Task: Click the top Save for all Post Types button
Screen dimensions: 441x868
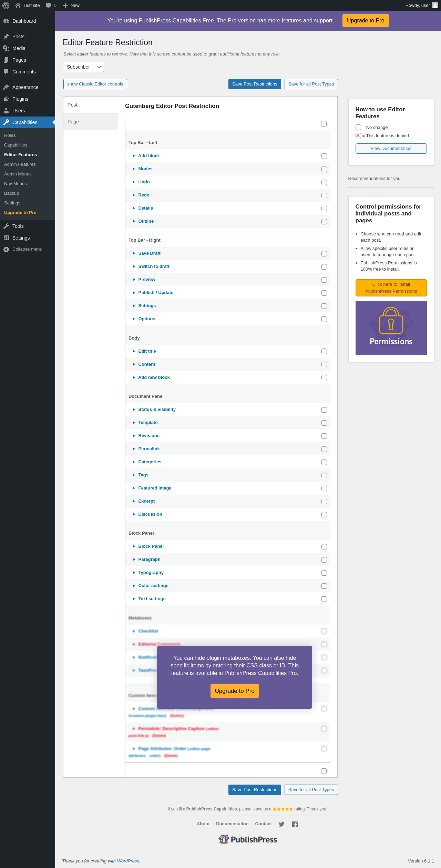Action: [311, 84]
